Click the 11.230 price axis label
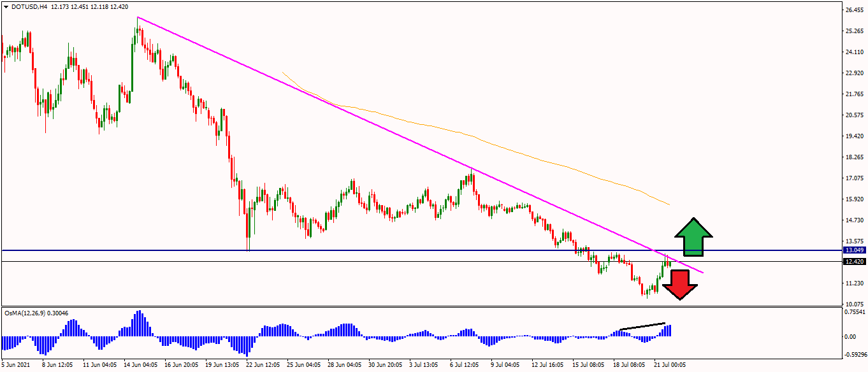 [x=855, y=283]
